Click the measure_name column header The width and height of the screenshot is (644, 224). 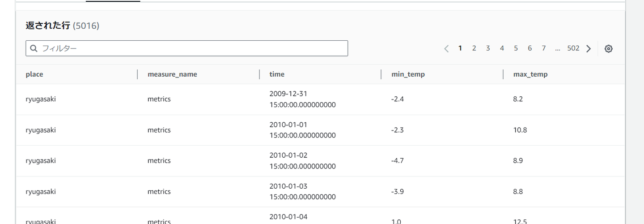click(172, 74)
